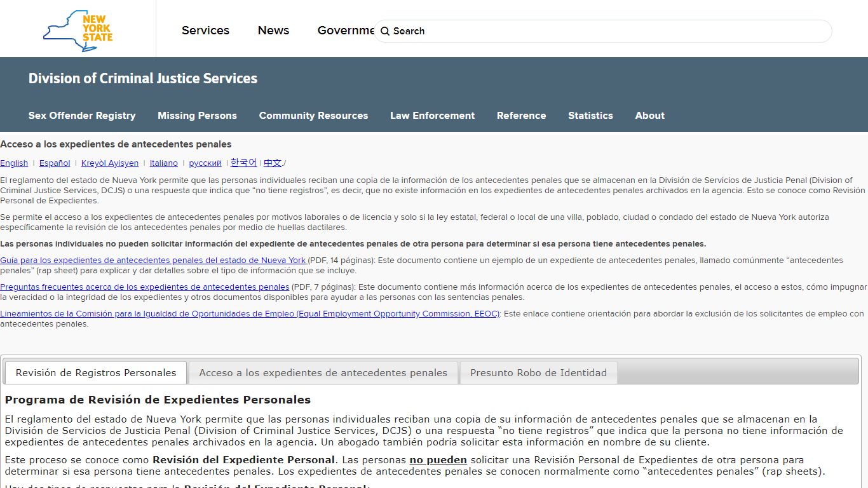Open About menu
This screenshot has width=868, height=488.
pyautogui.click(x=649, y=116)
